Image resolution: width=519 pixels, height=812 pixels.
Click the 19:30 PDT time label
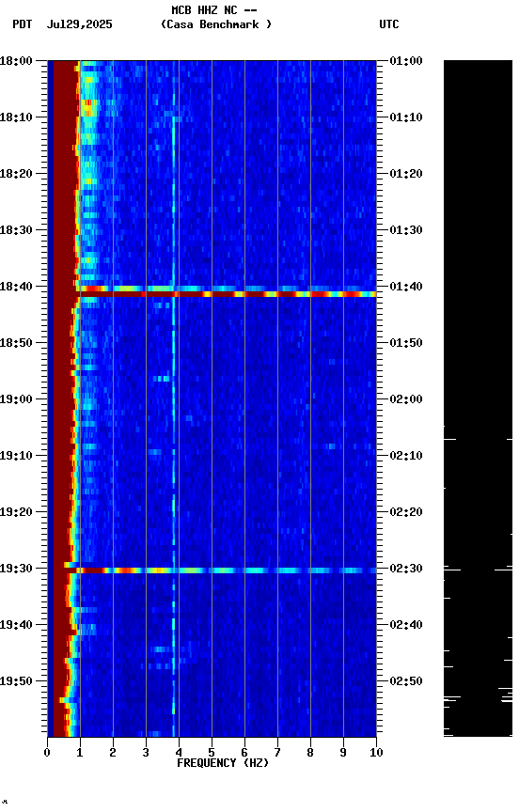click(x=16, y=569)
